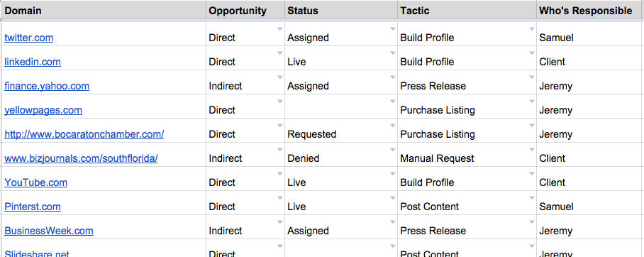Expand Opportunity dropdown in twitter.com row
Screen dimensions: 644x257
tap(280, 29)
